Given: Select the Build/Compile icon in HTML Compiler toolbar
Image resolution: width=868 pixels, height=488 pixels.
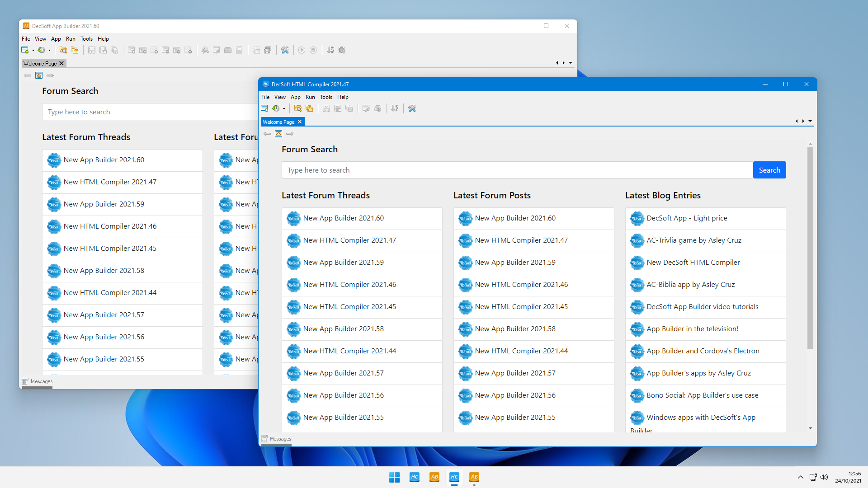Looking at the screenshot, I should point(395,108).
